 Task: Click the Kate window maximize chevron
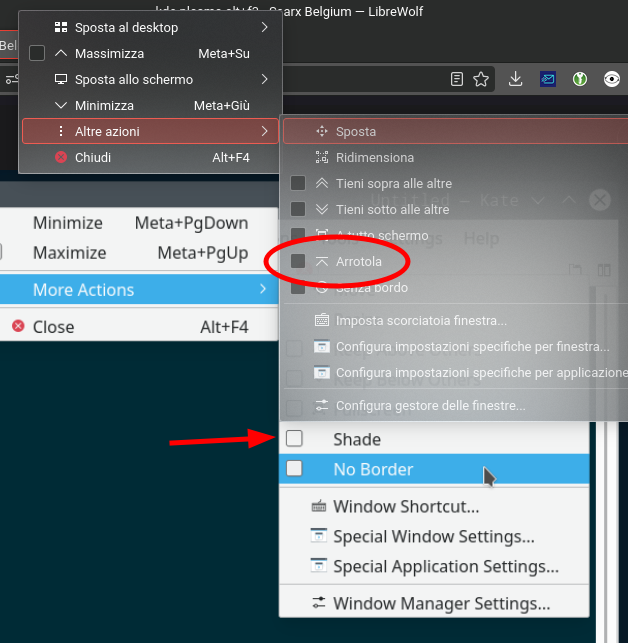pos(569,201)
